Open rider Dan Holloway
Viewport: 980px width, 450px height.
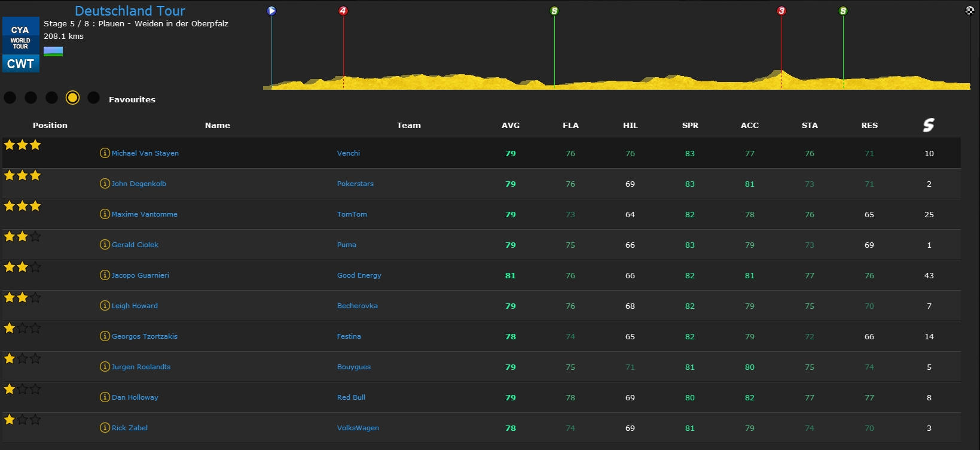click(135, 397)
